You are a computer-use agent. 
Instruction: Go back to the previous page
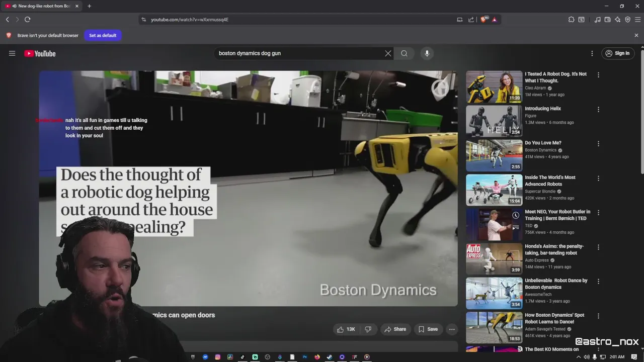[8, 20]
